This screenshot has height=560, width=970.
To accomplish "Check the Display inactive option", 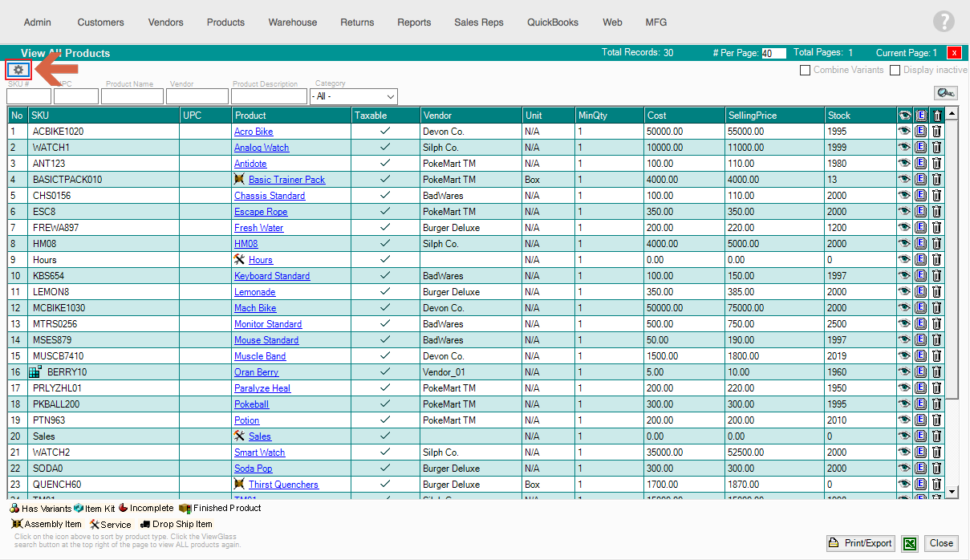I will click(895, 70).
